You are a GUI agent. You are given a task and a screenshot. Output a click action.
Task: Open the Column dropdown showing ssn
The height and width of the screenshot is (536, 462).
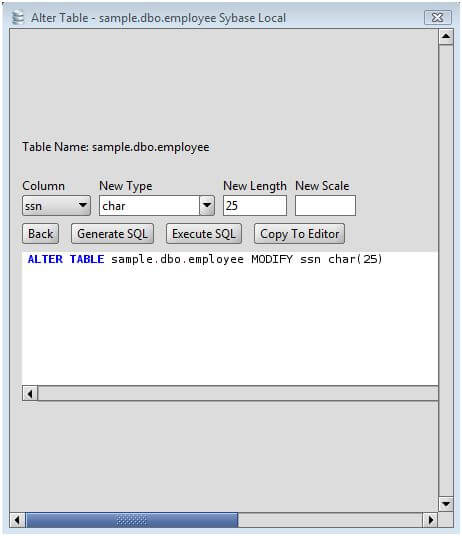click(56, 206)
